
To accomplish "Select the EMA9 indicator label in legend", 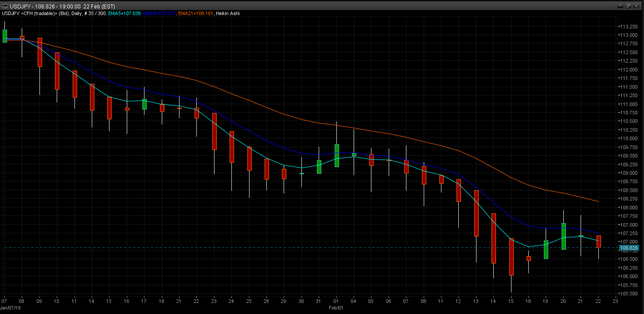I will click(159, 14).
